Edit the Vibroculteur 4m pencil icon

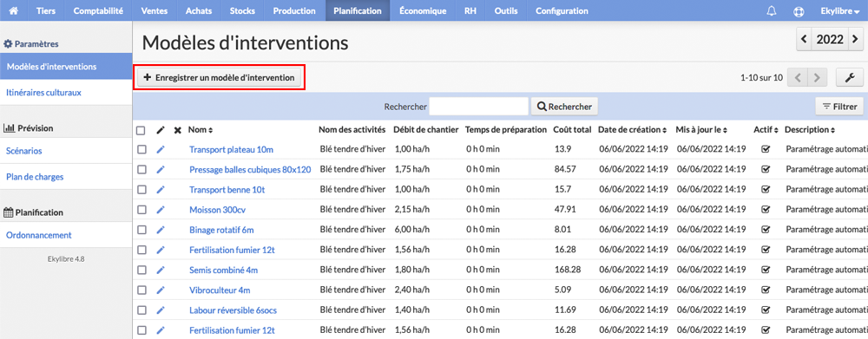click(x=161, y=290)
